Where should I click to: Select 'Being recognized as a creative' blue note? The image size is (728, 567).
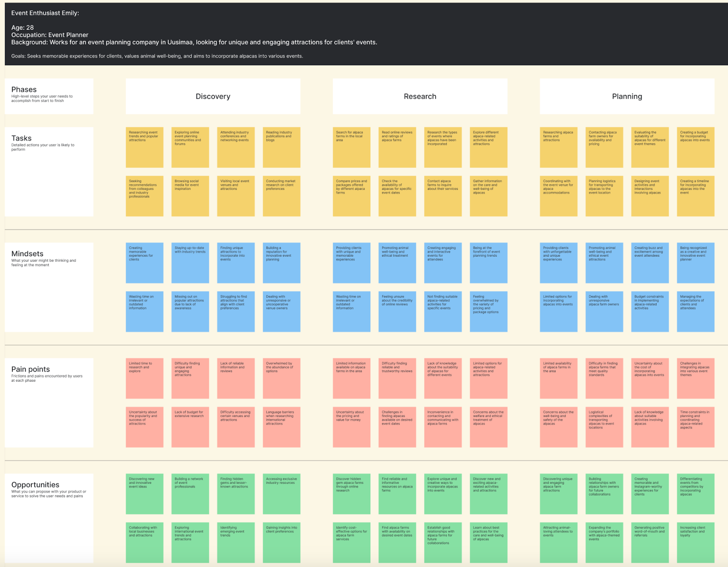pyautogui.click(x=696, y=263)
